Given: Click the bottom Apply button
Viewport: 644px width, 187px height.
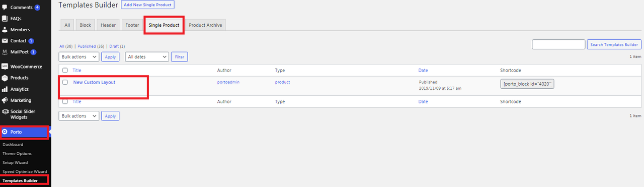Looking at the screenshot, I should pos(110,116).
